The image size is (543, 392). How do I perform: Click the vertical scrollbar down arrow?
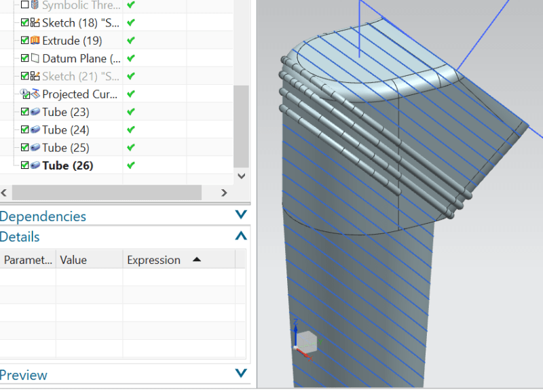242,176
